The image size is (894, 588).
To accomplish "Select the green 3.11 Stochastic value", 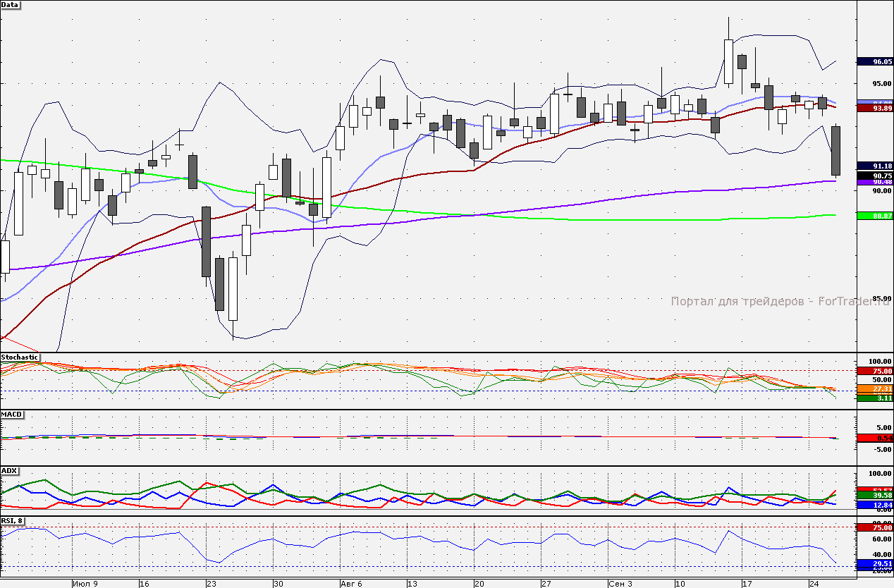I will click(875, 398).
